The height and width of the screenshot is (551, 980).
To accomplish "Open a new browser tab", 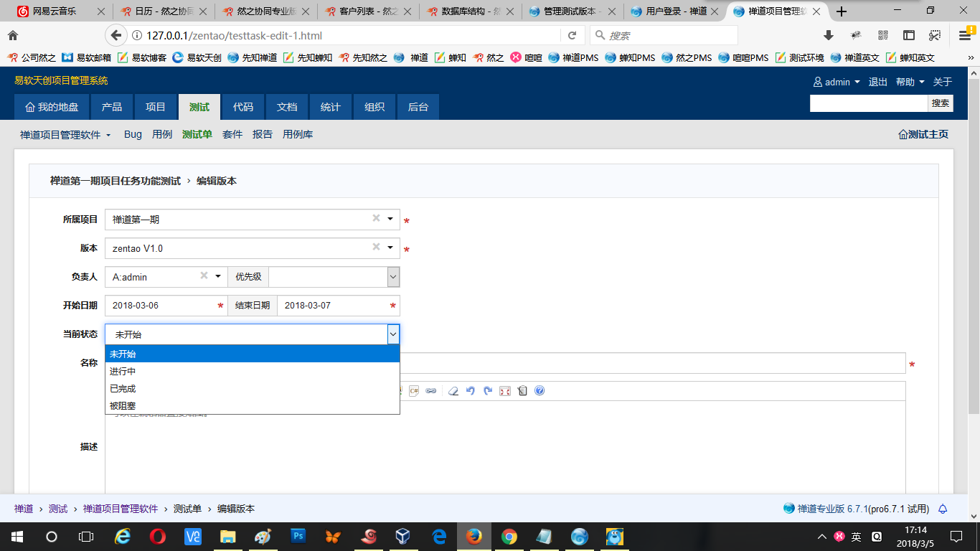I will click(x=842, y=11).
